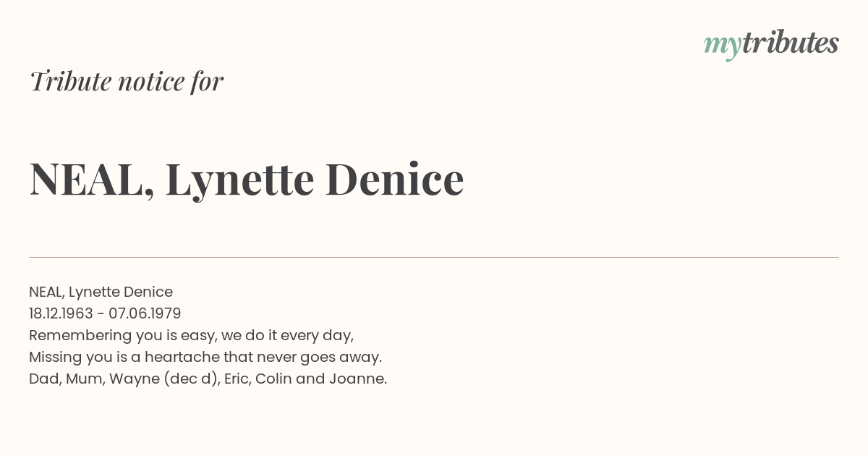The width and height of the screenshot is (868, 456).
Task: Click the "Tribute notice for" italic heading
Action: pos(127,81)
